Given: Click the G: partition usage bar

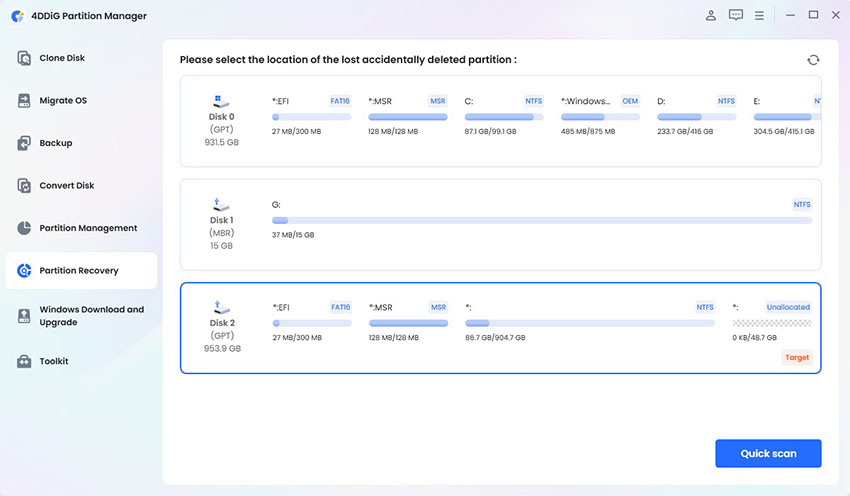Looking at the screenshot, I should coord(541,220).
